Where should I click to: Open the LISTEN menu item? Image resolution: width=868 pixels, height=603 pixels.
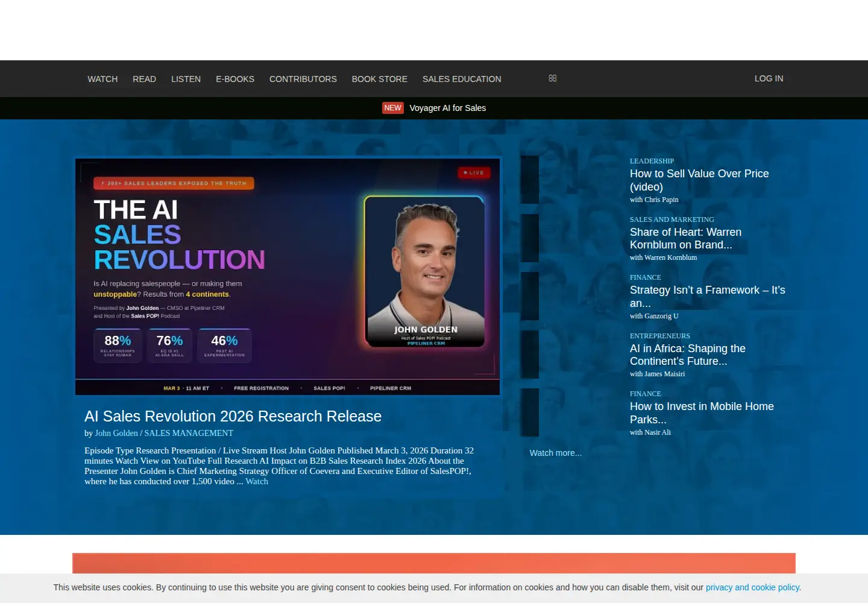(x=186, y=79)
